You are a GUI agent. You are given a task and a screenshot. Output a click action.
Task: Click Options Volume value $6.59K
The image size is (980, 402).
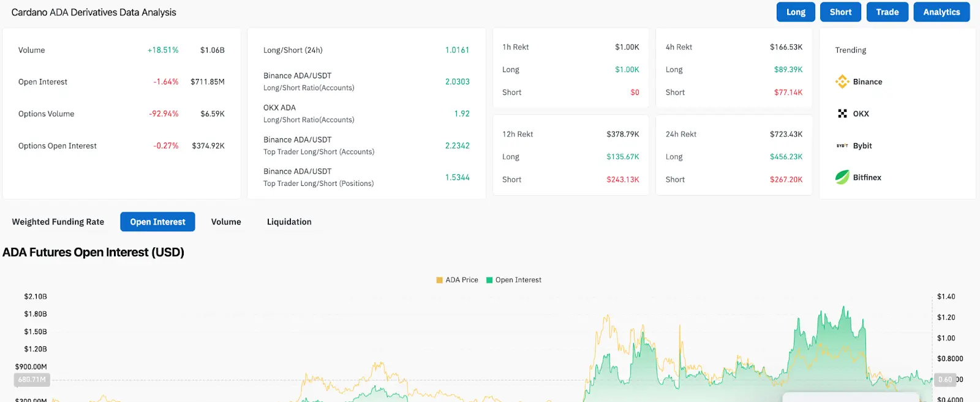pyautogui.click(x=213, y=114)
